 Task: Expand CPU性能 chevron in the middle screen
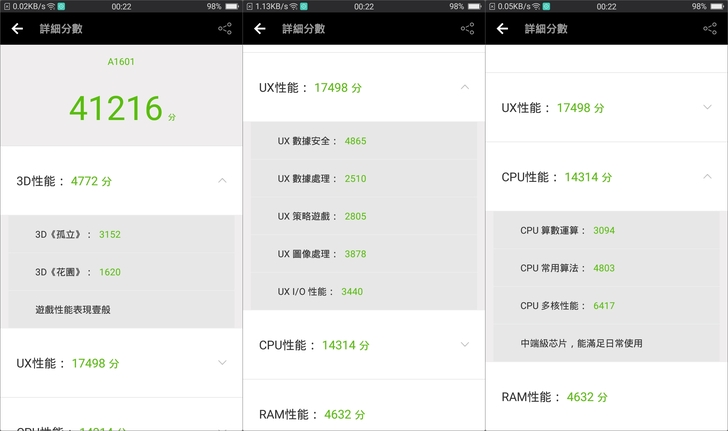click(465, 345)
